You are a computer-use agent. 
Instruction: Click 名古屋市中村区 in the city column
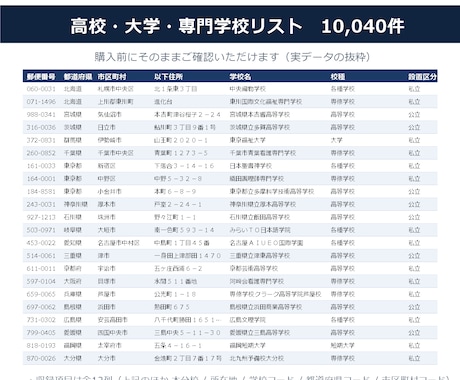(119, 243)
